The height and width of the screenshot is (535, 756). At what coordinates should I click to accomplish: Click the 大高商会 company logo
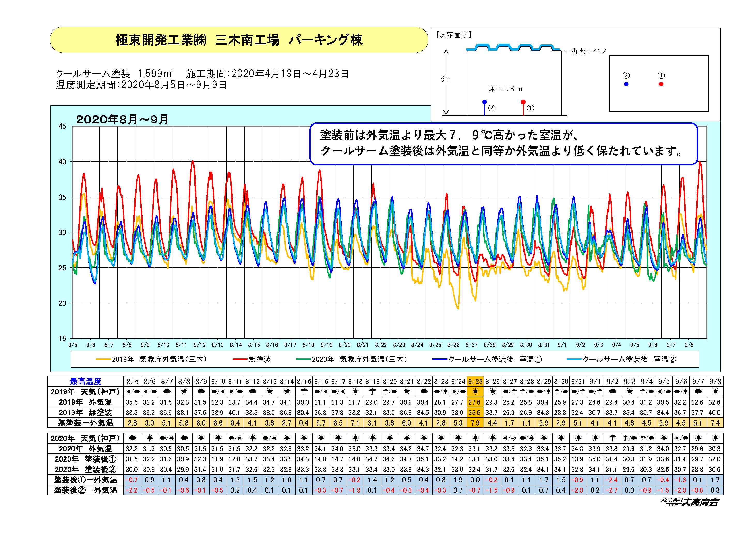click(x=691, y=502)
